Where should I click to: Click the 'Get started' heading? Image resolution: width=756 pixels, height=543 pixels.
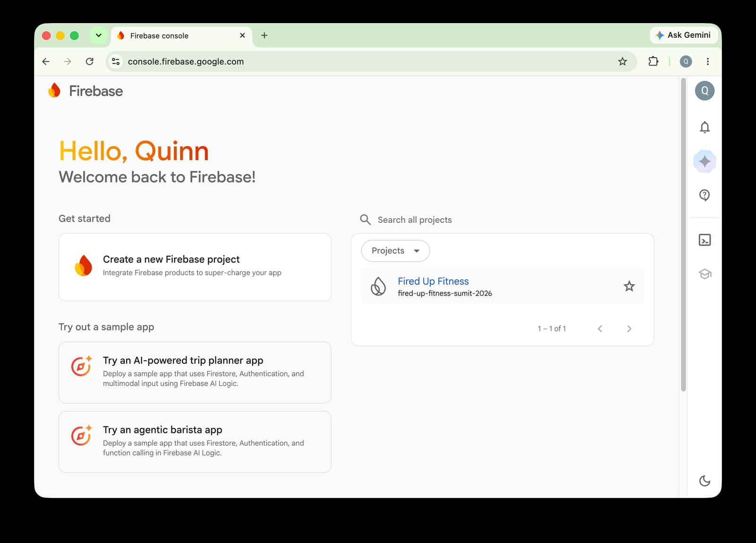[85, 219]
